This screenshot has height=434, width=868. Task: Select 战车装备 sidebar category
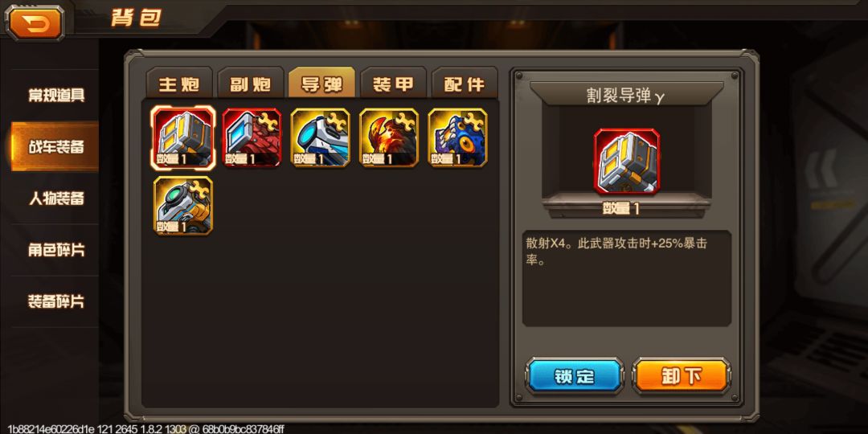[55, 147]
